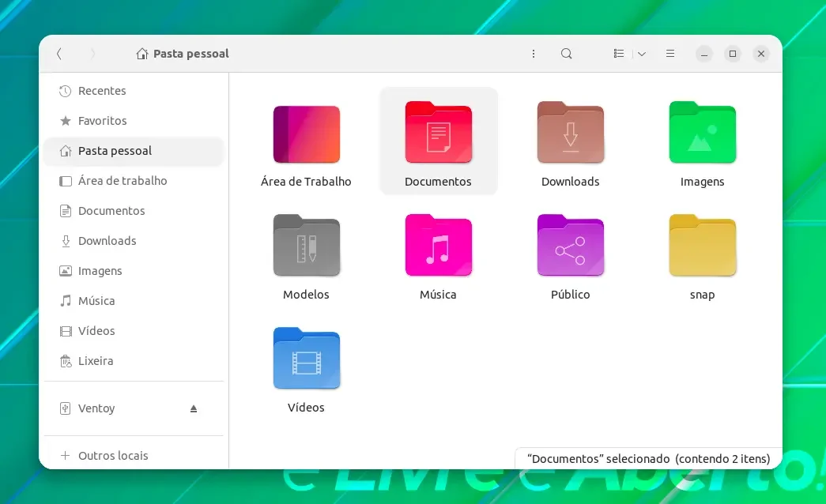The height and width of the screenshot is (504, 826).
Task: Click plus icon for Outros locais
Action: pos(65,456)
